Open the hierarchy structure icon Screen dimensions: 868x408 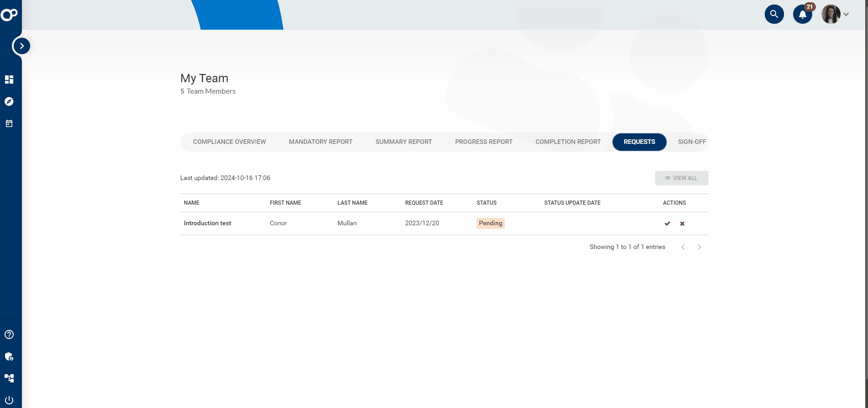pyautogui.click(x=9, y=378)
